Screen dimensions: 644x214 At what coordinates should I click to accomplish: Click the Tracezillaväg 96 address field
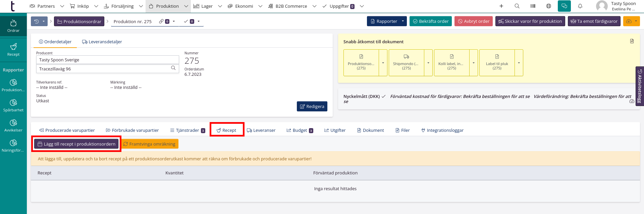[x=104, y=69]
